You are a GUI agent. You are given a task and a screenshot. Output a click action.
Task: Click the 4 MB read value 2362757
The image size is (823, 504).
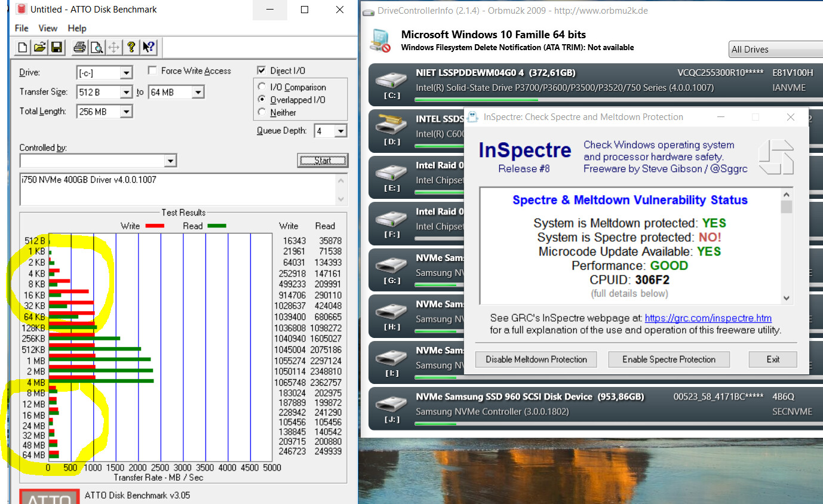pos(325,382)
